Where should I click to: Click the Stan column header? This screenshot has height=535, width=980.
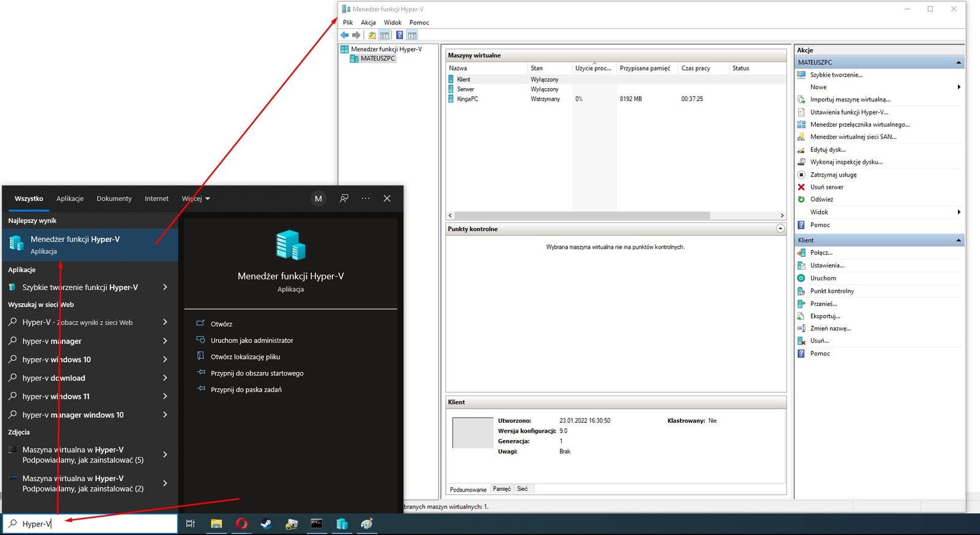point(549,68)
